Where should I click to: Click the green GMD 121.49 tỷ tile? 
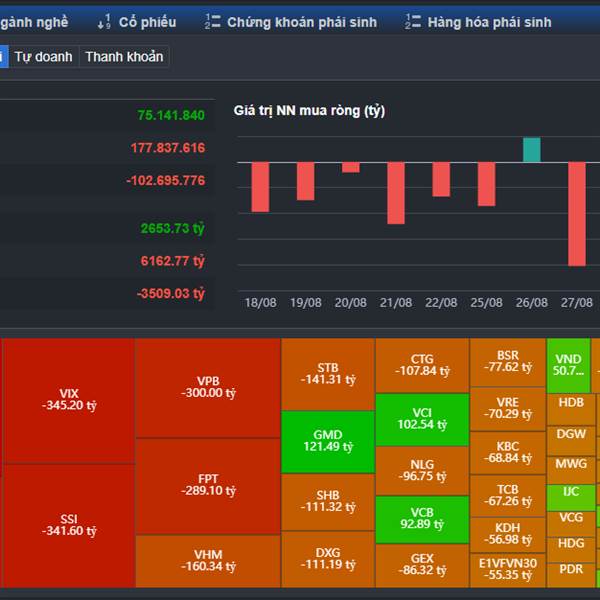tap(328, 442)
